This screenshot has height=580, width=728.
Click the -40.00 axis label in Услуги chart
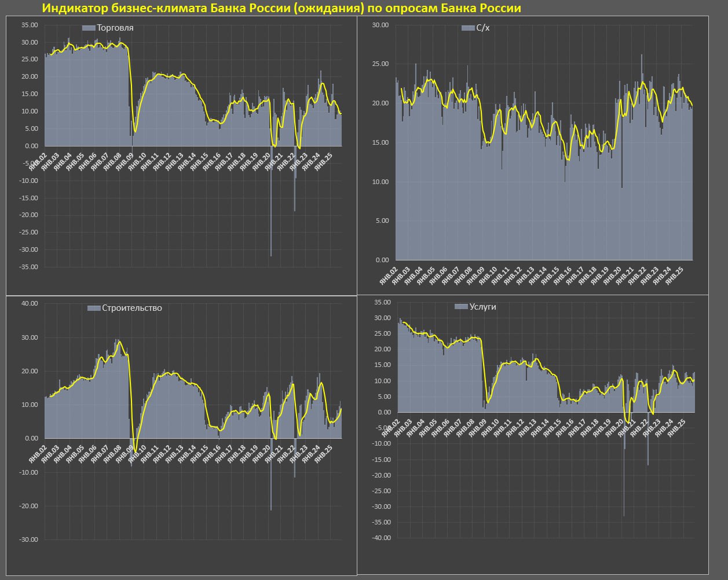coord(382,538)
